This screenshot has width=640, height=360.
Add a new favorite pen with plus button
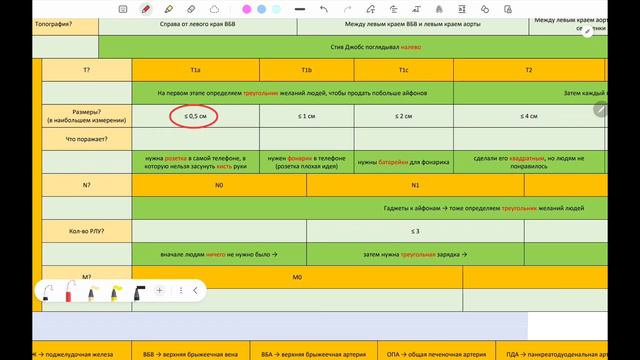point(160,291)
